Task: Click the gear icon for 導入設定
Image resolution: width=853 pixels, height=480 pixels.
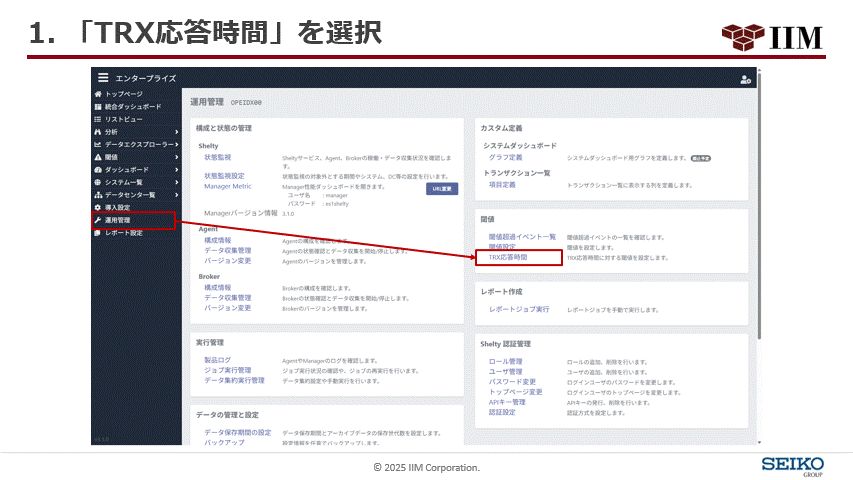Action: point(98,207)
